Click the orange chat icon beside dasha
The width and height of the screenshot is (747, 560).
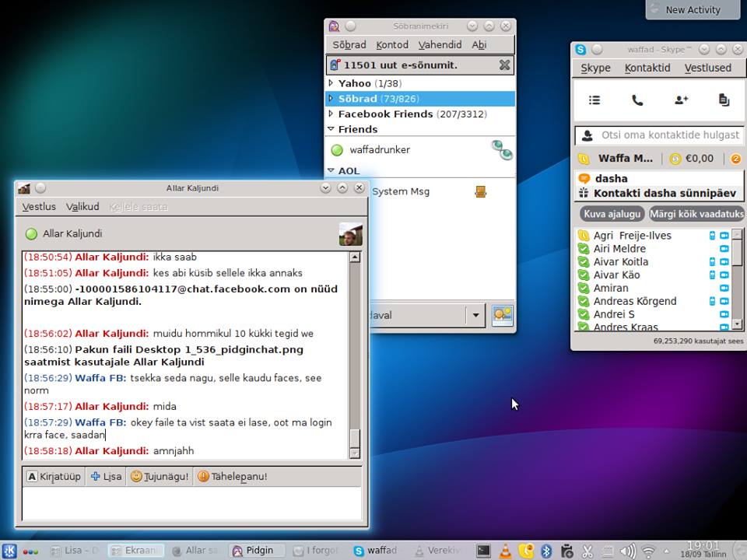pyautogui.click(x=584, y=179)
